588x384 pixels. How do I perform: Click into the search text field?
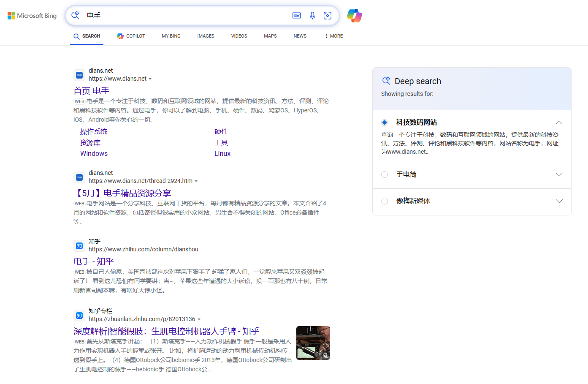tap(186, 16)
